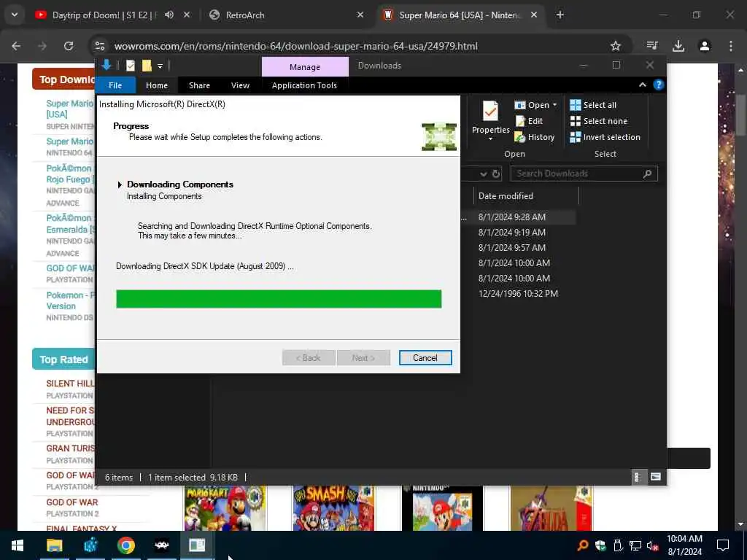Image resolution: width=747 pixels, height=560 pixels.
Task: Click the Zelda cover thumbnail
Action: [551, 508]
